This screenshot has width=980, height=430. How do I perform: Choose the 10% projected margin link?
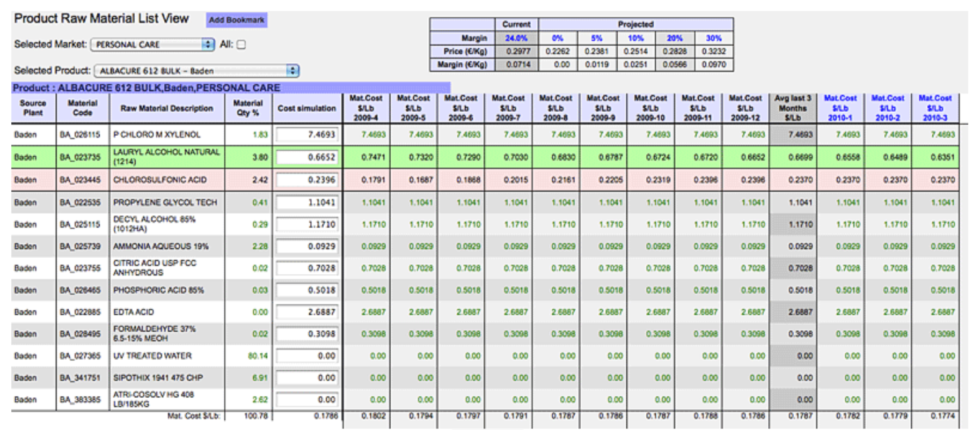tap(635, 38)
